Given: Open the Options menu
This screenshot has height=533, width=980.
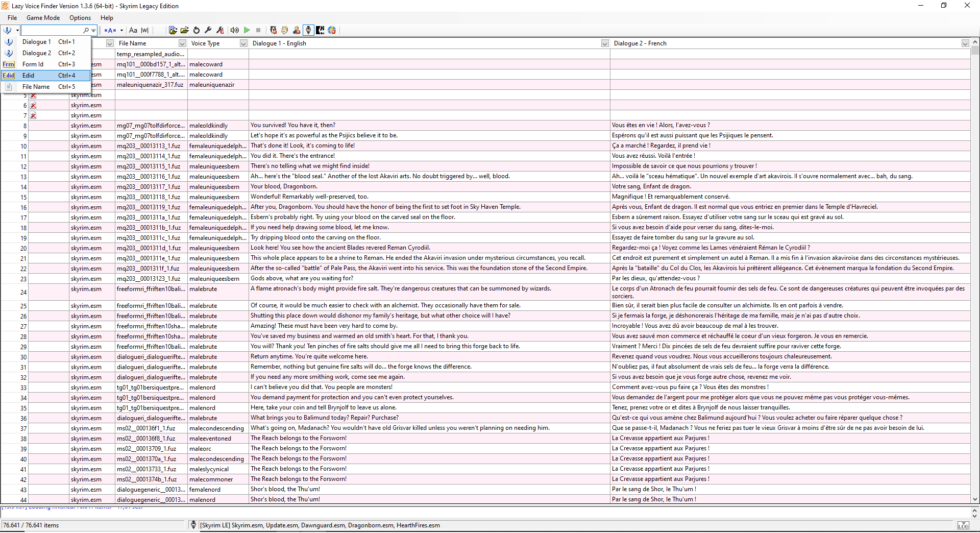Looking at the screenshot, I should pyautogui.click(x=80, y=18).
